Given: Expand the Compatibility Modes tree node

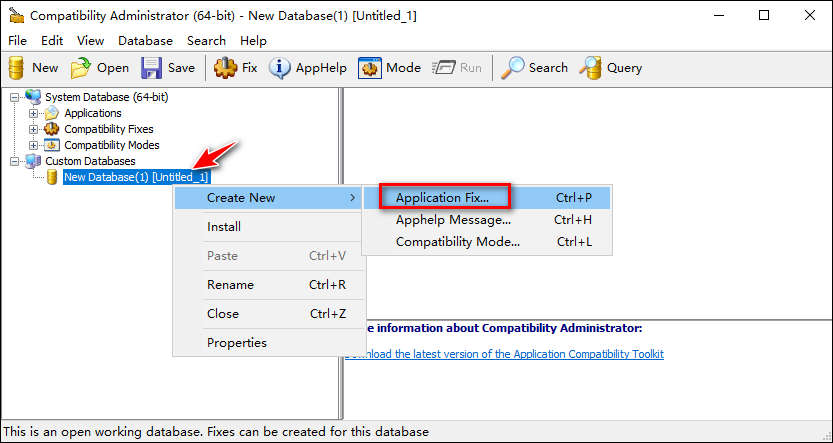Looking at the screenshot, I should tap(33, 146).
